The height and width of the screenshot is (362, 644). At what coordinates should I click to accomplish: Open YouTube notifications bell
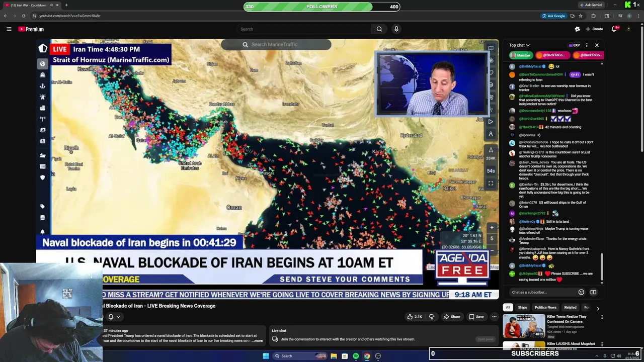[x=614, y=29]
